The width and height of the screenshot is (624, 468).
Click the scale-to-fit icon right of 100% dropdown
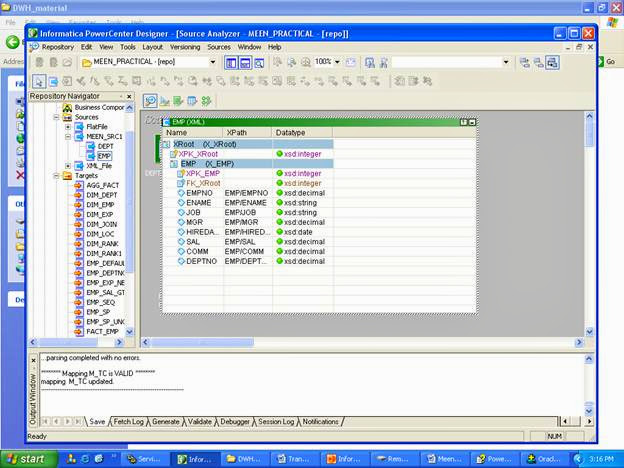(x=351, y=62)
